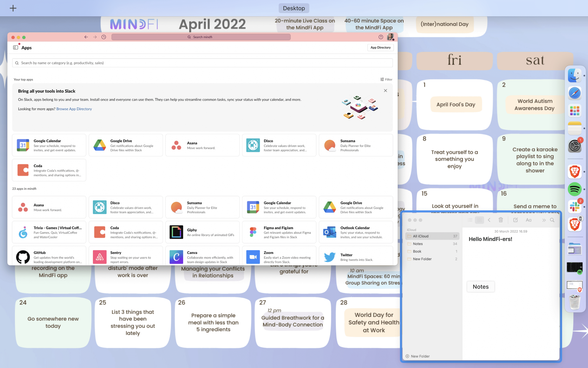Open Asana card in top apps

point(202,145)
